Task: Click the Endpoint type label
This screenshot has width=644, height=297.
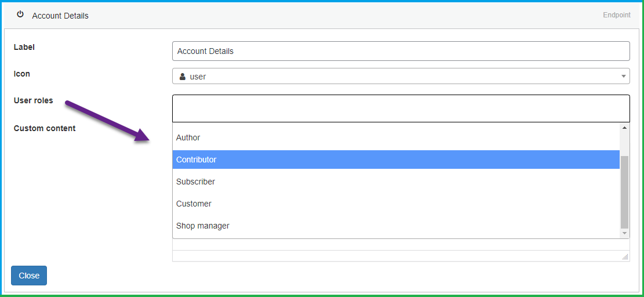Action: pos(616,15)
